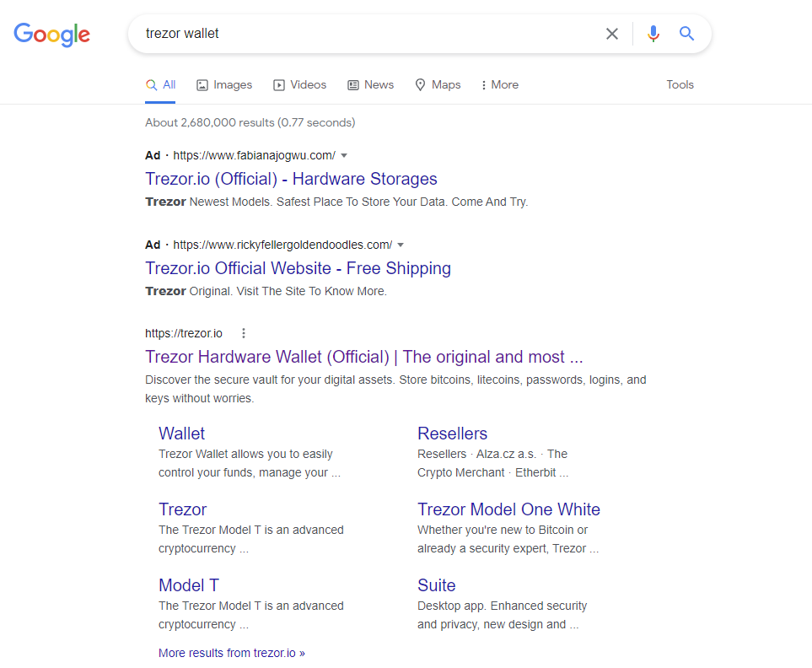The width and height of the screenshot is (812, 668).
Task: Open the Suite sitelink
Action: pyautogui.click(x=437, y=585)
